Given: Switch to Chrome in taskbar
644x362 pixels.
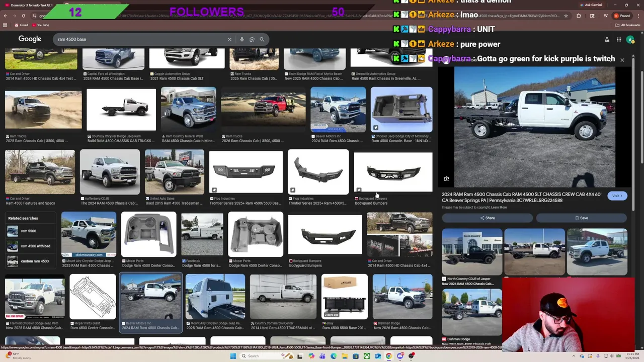Looking at the screenshot, I should (388, 356).
